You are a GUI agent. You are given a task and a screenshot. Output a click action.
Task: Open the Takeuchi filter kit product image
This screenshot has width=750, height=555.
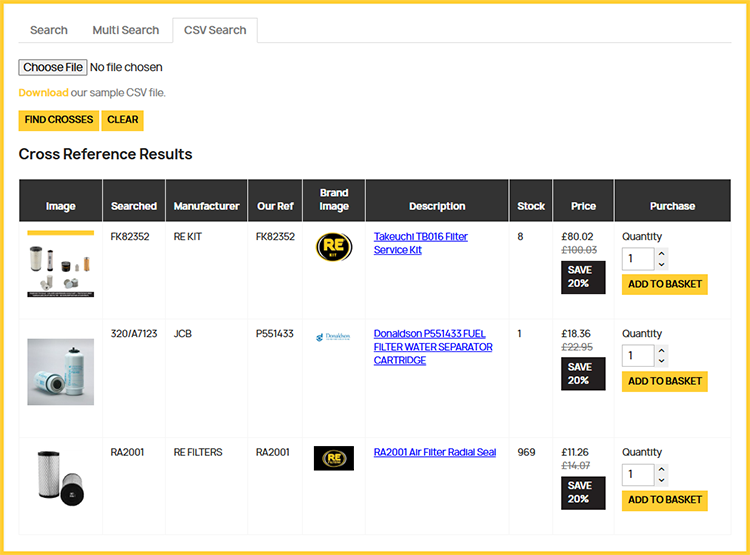click(61, 264)
